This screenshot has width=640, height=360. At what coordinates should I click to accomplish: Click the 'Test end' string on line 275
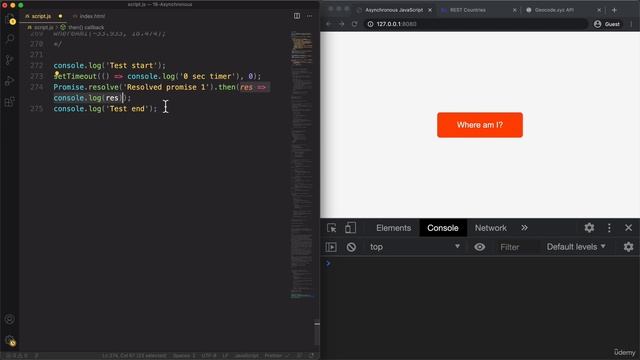(127, 109)
